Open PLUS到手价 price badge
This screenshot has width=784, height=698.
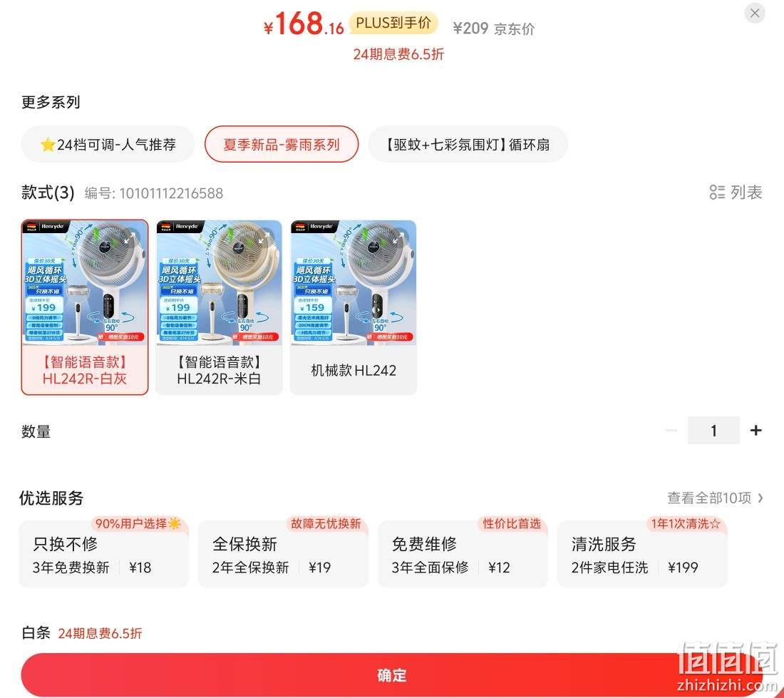393,23
